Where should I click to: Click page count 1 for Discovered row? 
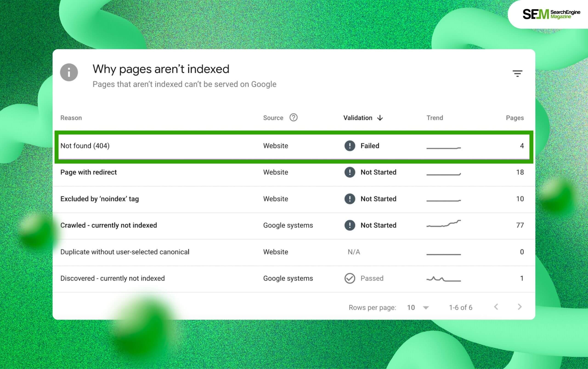click(x=522, y=278)
